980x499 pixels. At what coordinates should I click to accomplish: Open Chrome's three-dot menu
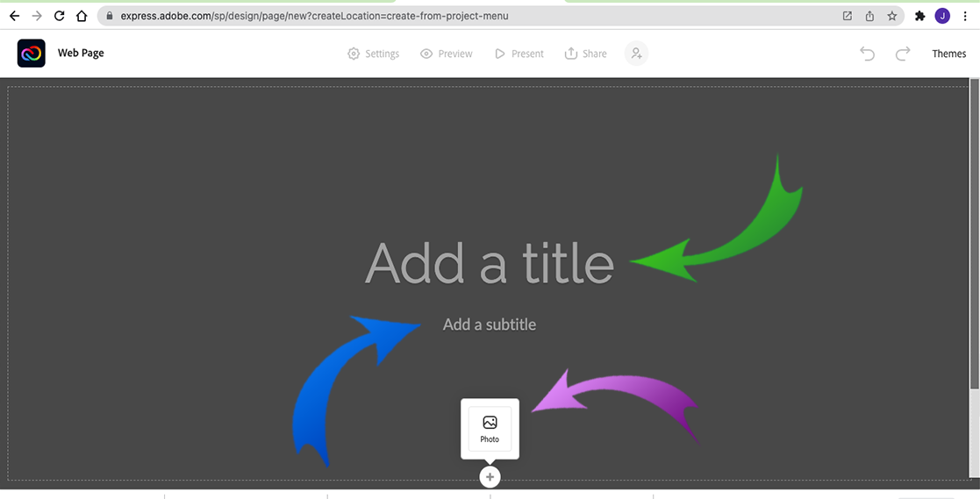(x=964, y=16)
